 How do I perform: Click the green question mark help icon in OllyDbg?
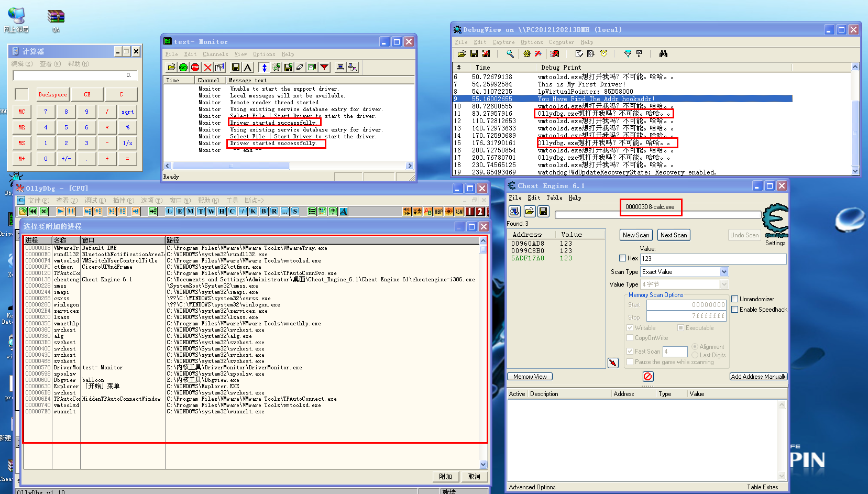coord(333,211)
